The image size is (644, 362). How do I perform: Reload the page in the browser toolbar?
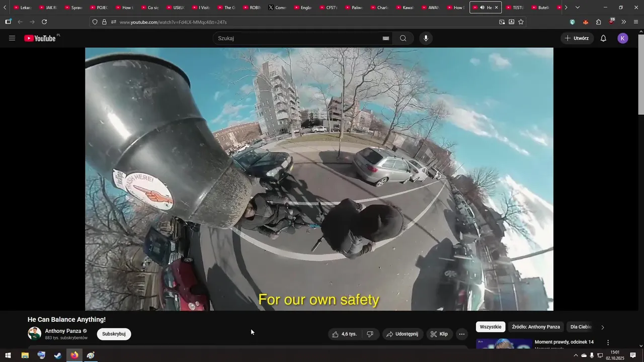click(x=44, y=22)
